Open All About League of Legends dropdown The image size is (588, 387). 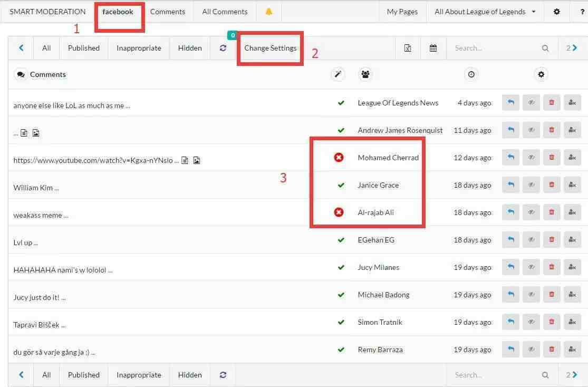[485, 12]
